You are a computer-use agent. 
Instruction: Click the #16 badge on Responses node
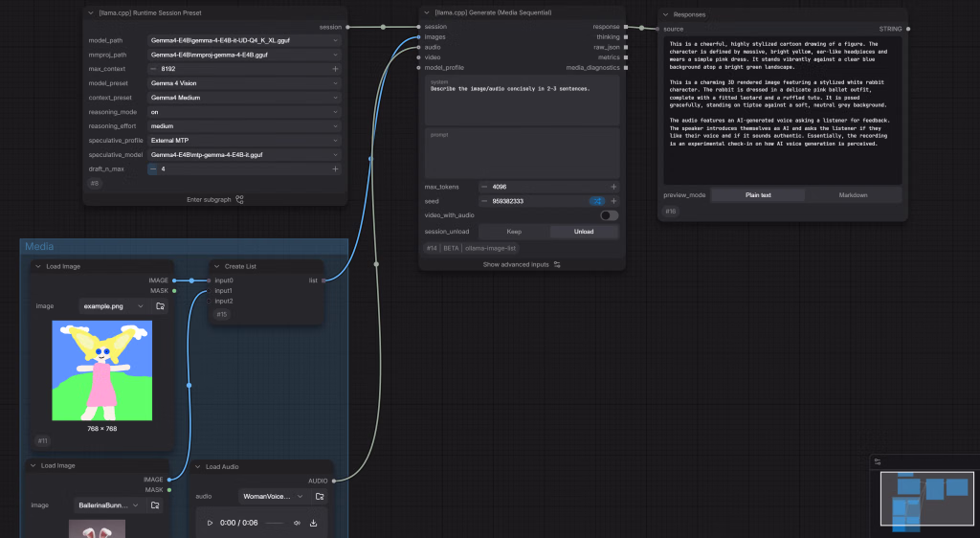(x=671, y=212)
